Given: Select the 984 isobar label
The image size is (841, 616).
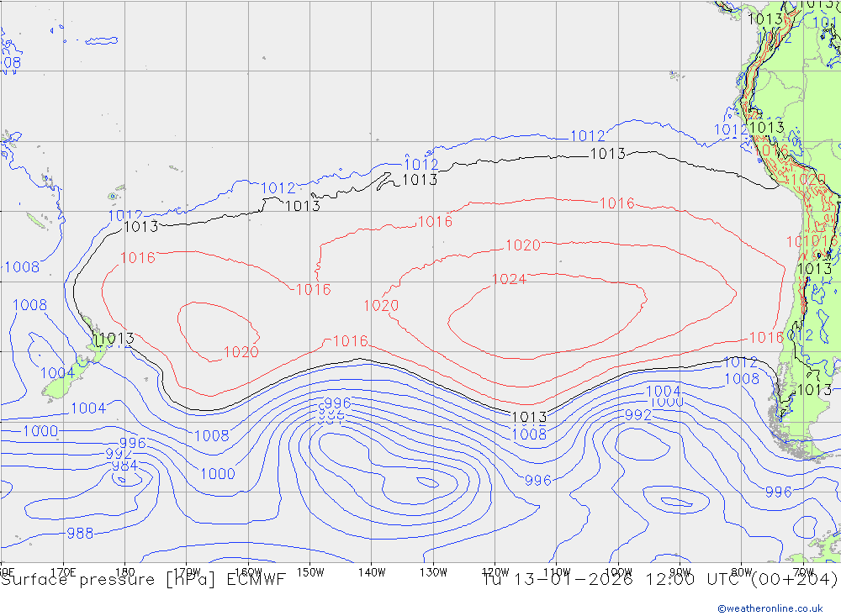Looking at the screenshot, I should point(124,466).
